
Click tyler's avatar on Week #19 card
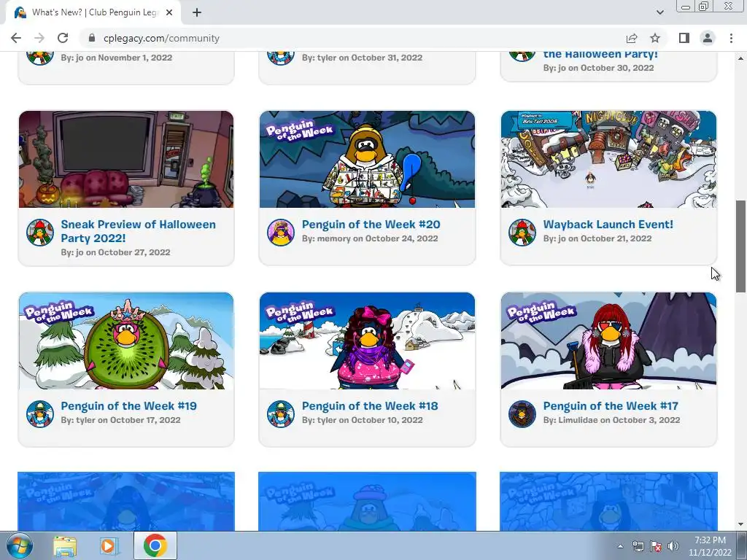(x=40, y=414)
